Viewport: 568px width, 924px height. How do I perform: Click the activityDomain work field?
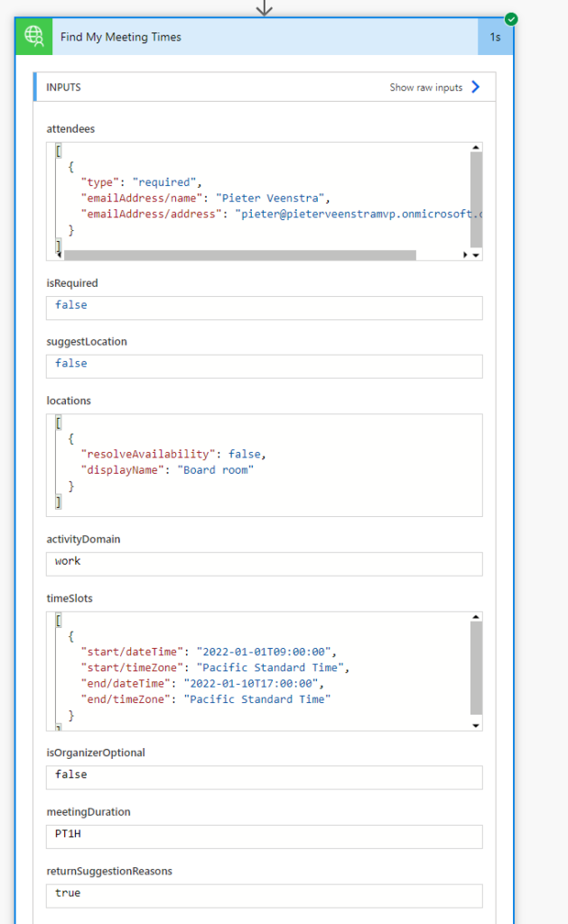[x=265, y=564]
